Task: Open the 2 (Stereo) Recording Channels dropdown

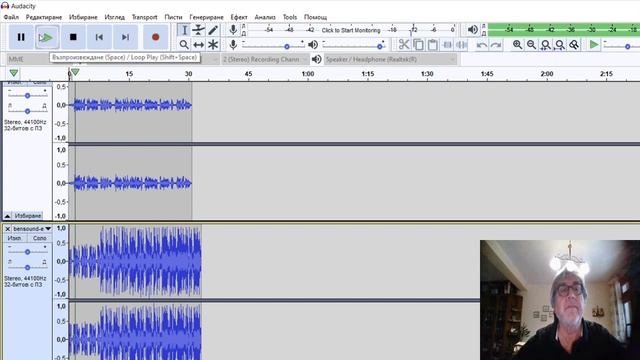Action: pyautogui.click(x=265, y=60)
